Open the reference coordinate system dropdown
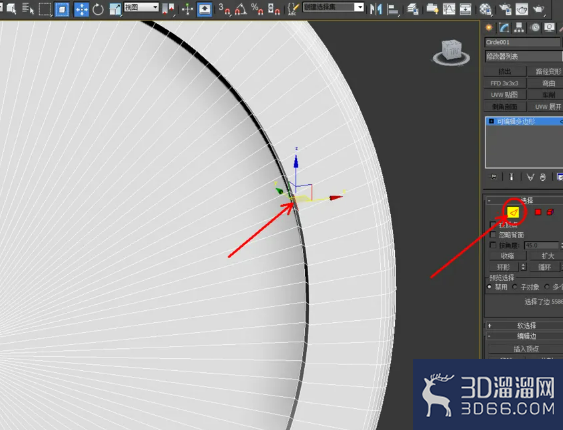The height and width of the screenshot is (430, 563). pos(141,8)
